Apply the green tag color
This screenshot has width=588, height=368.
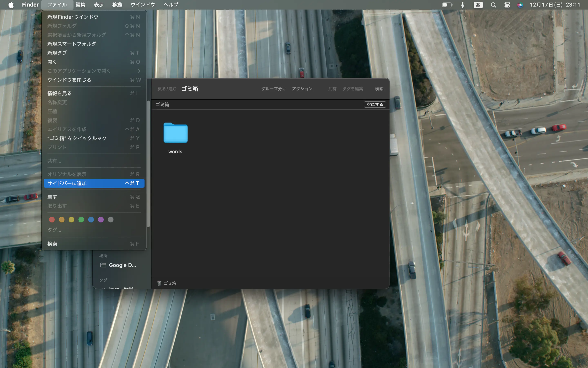81,220
